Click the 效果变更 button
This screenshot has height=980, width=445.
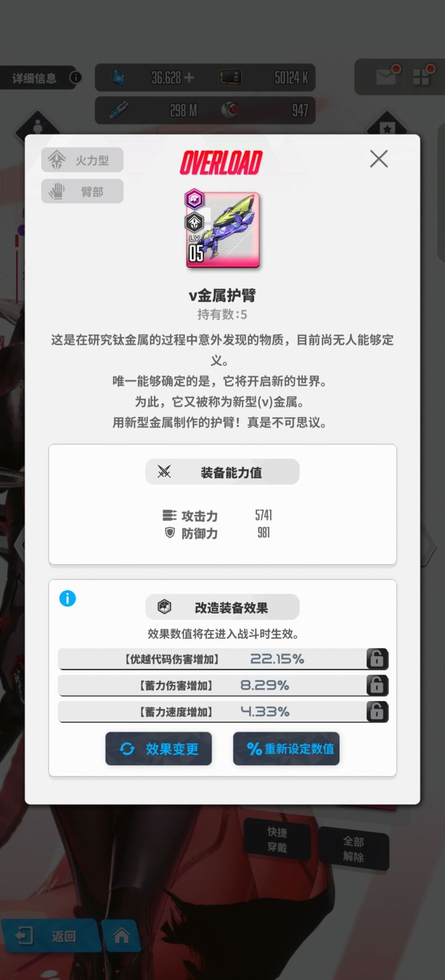[x=158, y=749]
